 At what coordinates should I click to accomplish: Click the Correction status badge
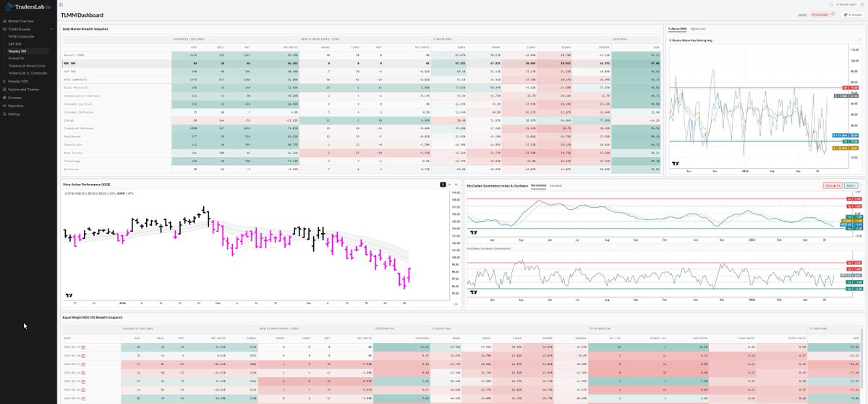820,14
